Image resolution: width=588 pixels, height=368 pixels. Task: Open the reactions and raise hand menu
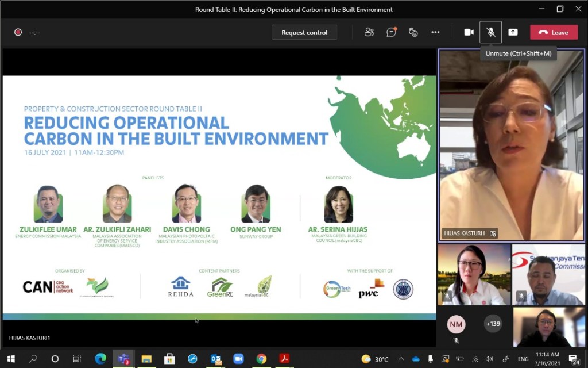(x=413, y=32)
